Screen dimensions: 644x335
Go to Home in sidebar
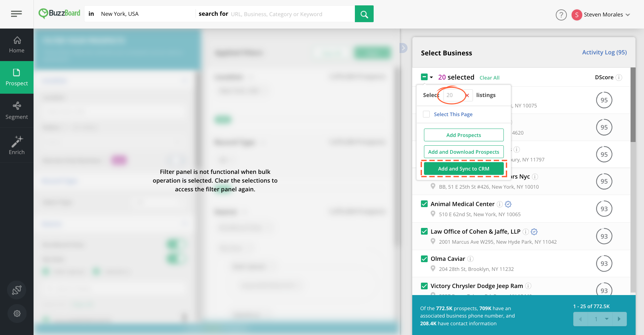[x=17, y=45]
